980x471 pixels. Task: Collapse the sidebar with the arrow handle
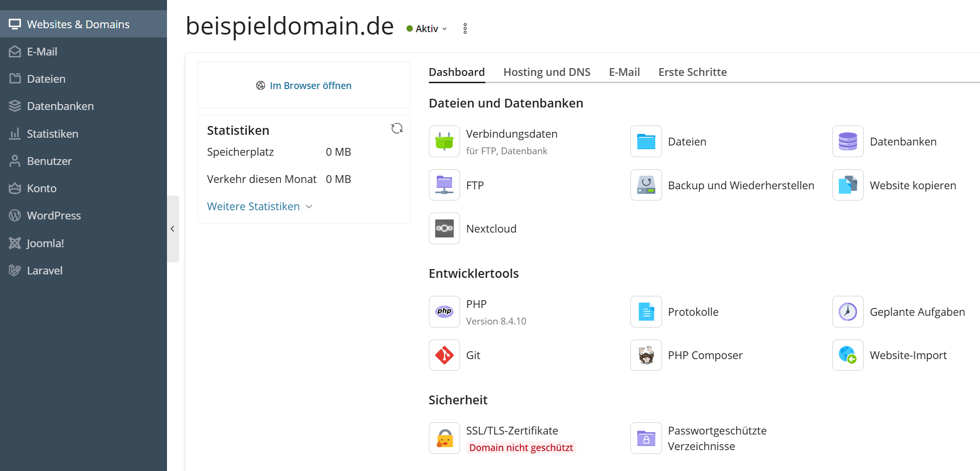tap(173, 229)
